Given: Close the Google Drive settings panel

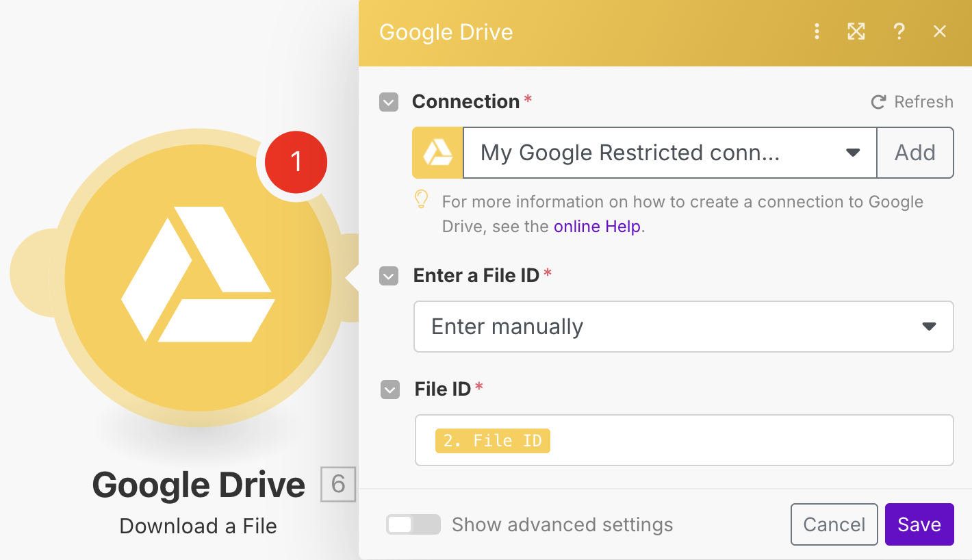Looking at the screenshot, I should [x=940, y=31].
